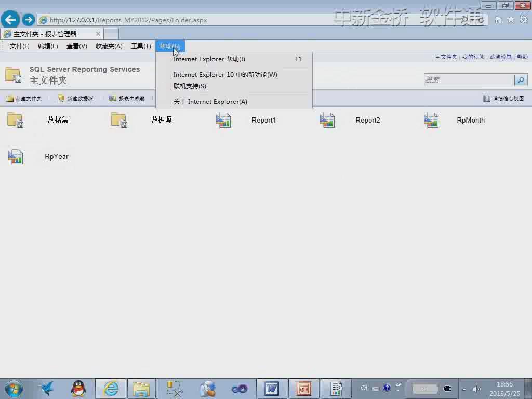The image size is (532, 399).
Task: Open the Windows Start orb
Action: click(x=14, y=389)
